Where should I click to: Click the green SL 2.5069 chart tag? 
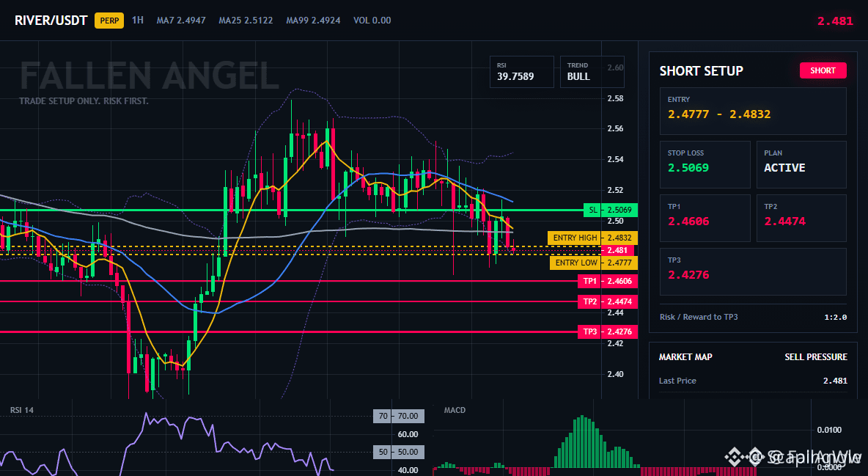pos(611,210)
